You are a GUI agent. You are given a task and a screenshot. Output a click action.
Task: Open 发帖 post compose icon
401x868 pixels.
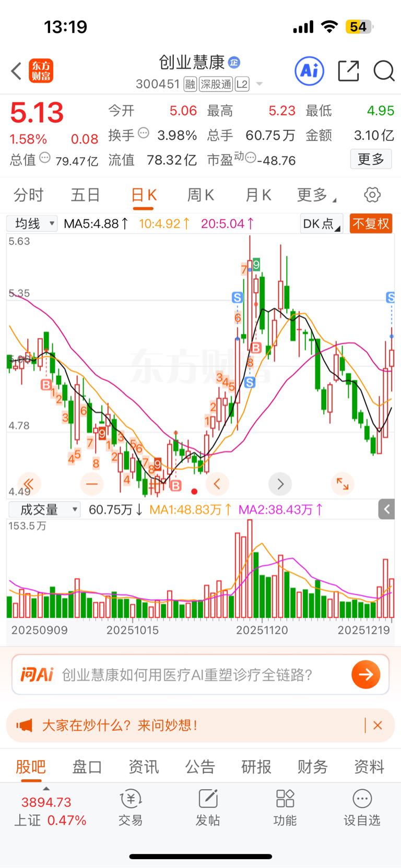(208, 807)
